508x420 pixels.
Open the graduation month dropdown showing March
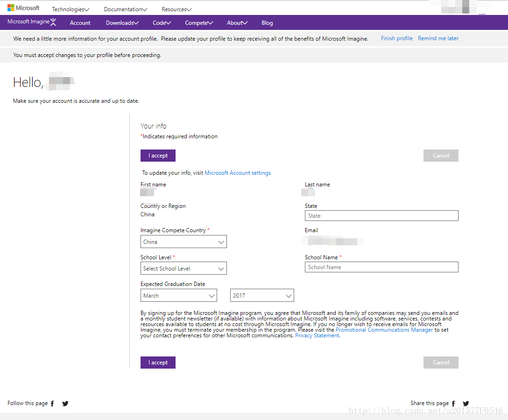178,296
